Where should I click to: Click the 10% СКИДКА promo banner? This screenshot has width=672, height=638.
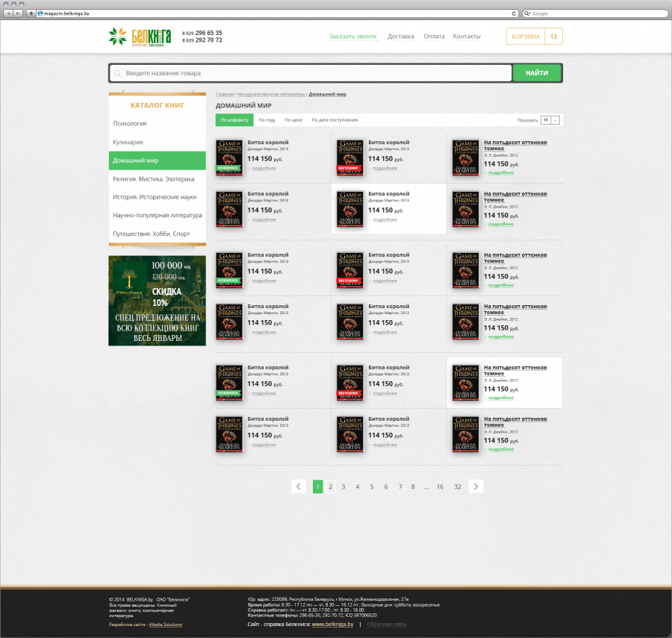pos(157,301)
